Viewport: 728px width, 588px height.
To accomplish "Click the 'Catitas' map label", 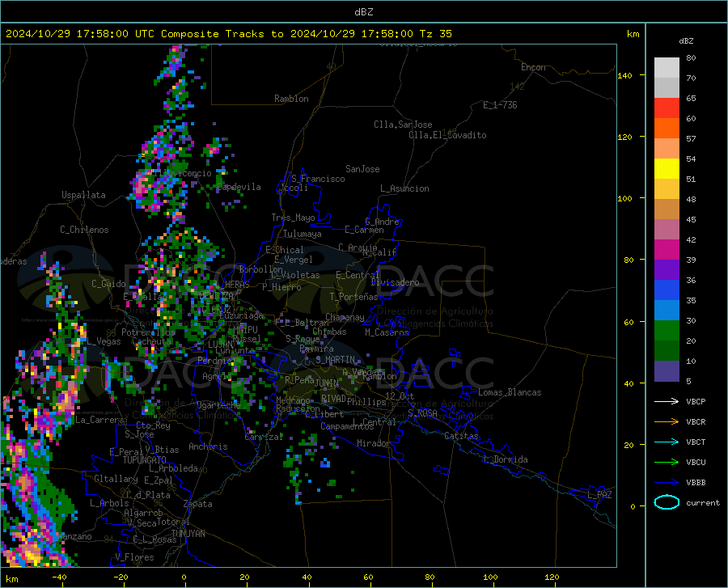I will pos(461,436).
